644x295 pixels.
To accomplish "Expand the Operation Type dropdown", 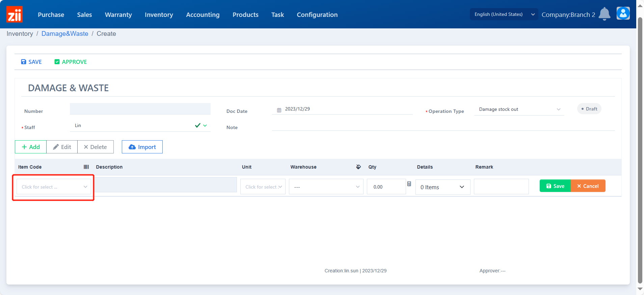I will tap(519, 109).
